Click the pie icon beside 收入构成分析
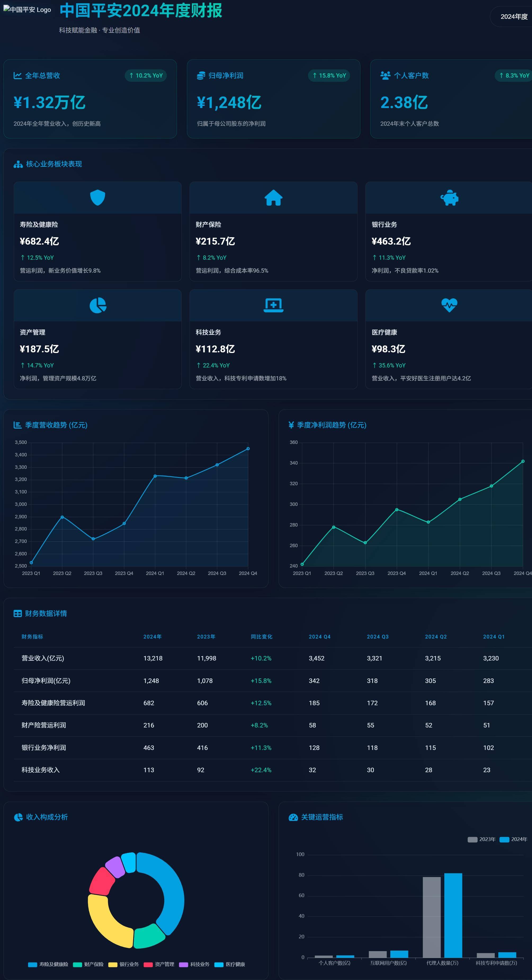 click(x=18, y=817)
